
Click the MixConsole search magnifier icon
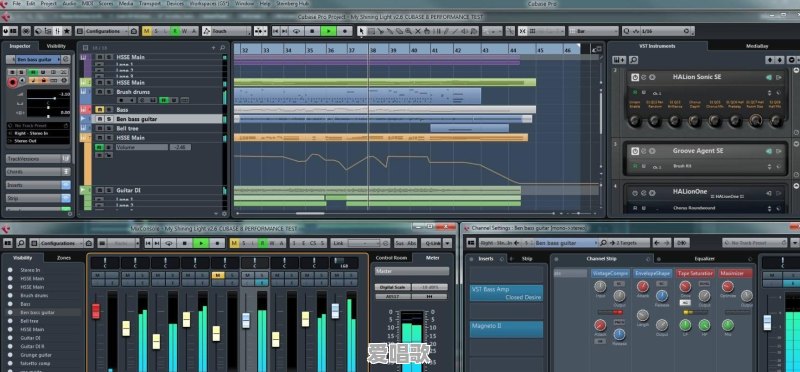[x=21, y=243]
